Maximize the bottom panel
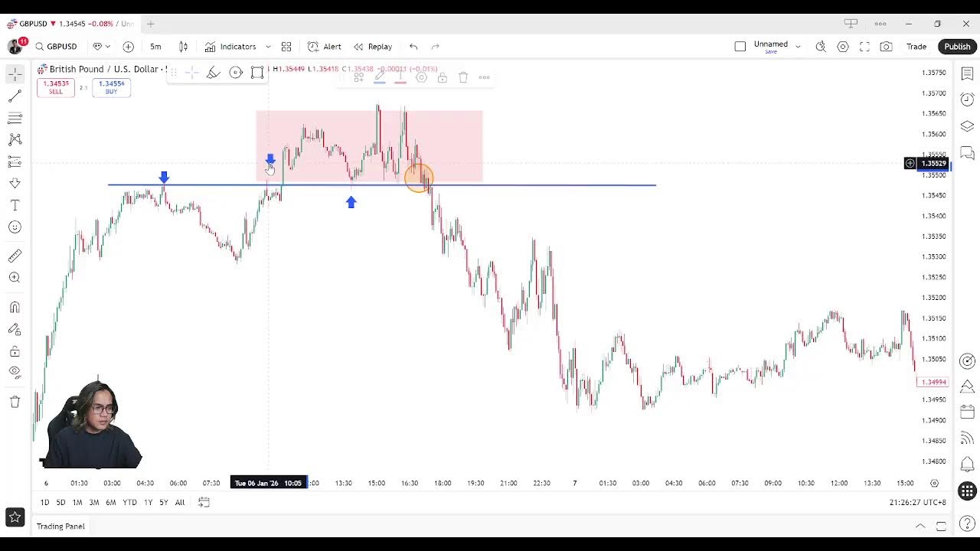980x551 pixels. (941, 527)
